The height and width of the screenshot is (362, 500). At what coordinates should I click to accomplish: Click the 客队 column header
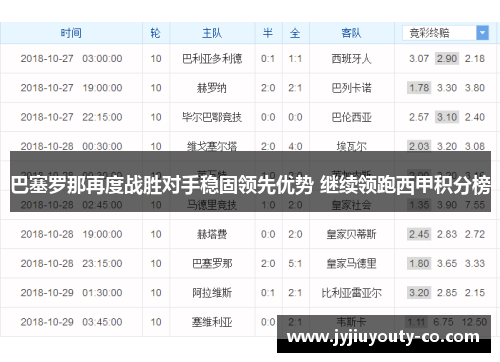(351, 33)
